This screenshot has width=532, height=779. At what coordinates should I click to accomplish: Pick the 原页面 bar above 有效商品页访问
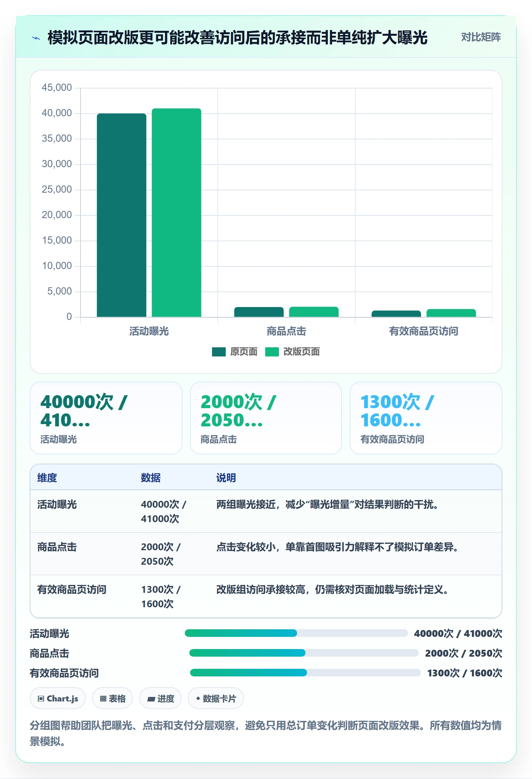click(x=396, y=313)
